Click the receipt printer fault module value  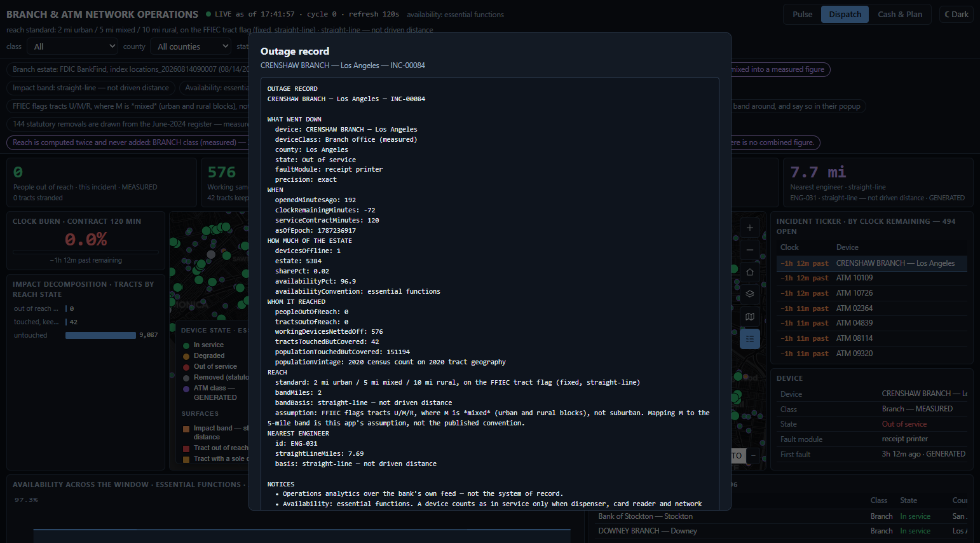pos(904,439)
